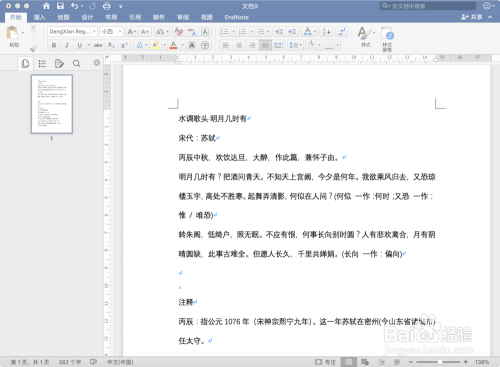Show document headings list in sidebar

pos(42,63)
